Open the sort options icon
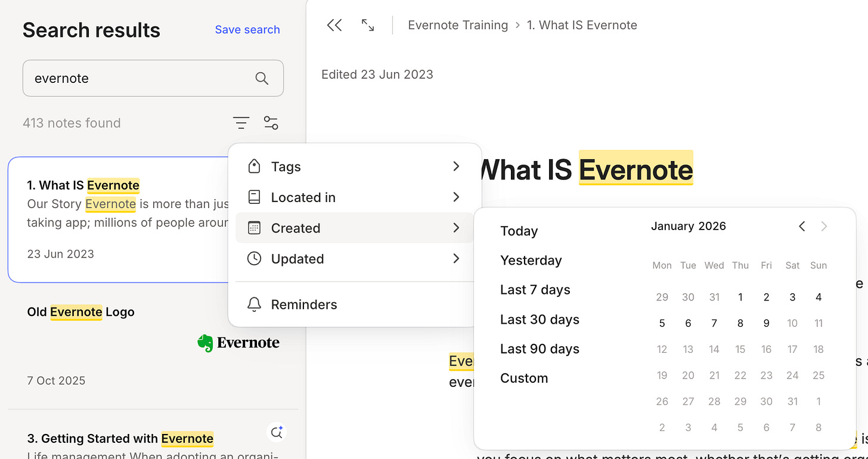Screen dimensions: 868x459 tap(241, 123)
